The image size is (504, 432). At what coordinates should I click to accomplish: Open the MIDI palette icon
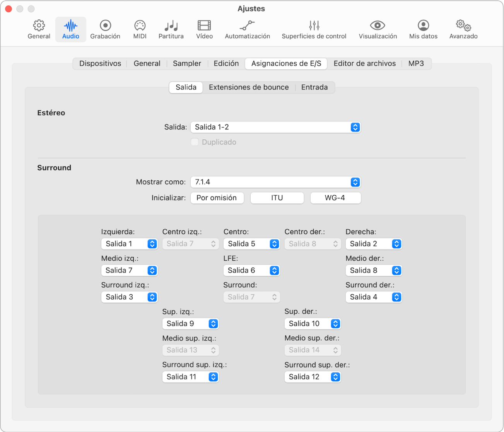tap(140, 26)
